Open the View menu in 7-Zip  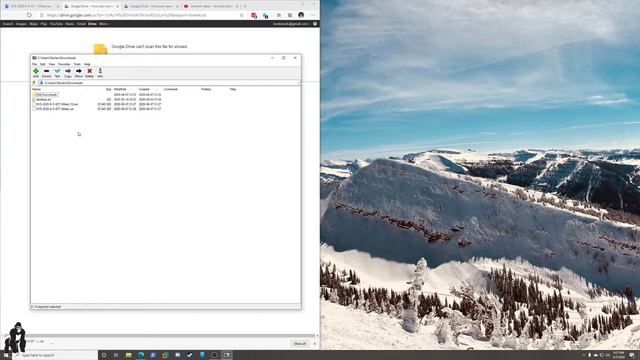point(52,64)
